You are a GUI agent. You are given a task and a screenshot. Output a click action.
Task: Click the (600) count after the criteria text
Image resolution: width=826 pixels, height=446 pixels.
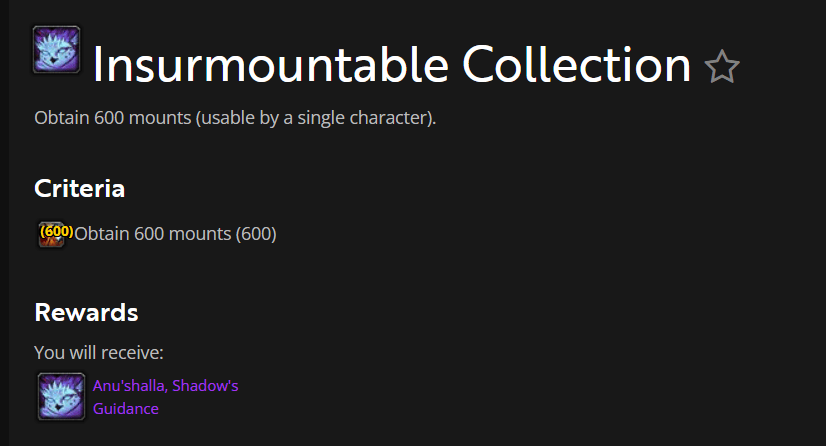[256, 234]
